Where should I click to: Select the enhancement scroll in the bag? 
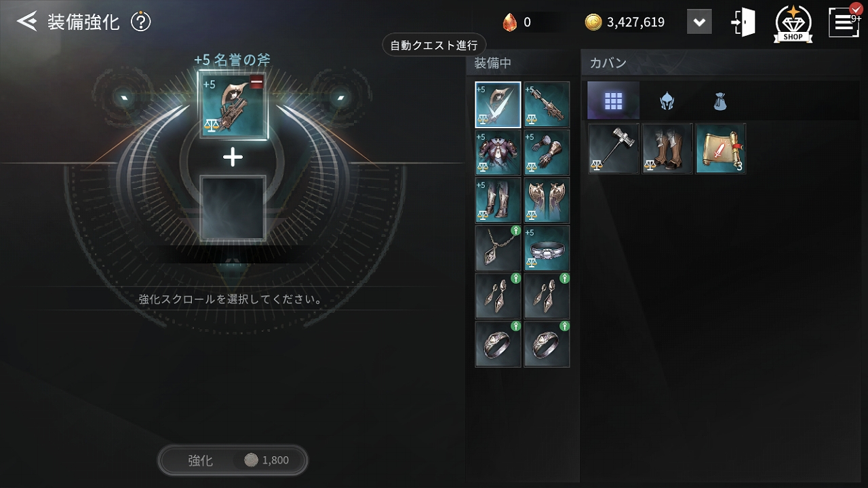[720, 148]
